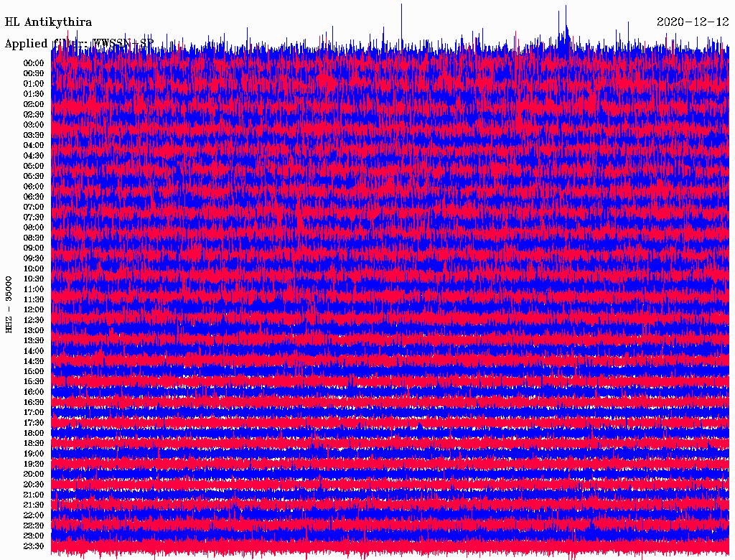
Task: Click the 13:30 time label
Action: click(34, 341)
